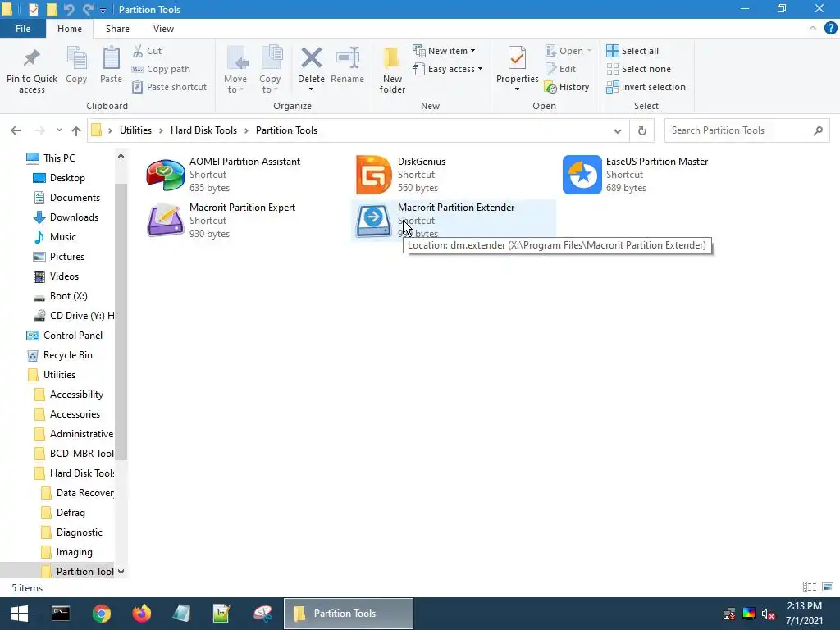Click the navigation pane scrollbar
Screen dimensions: 840x630
pyautogui.click(x=121, y=322)
